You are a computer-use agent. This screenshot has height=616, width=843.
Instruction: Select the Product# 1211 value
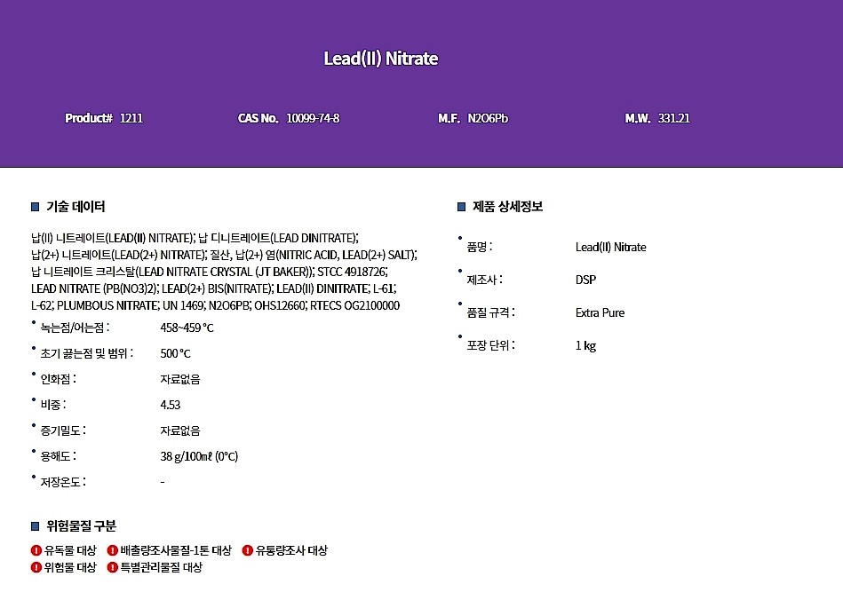tap(131, 118)
